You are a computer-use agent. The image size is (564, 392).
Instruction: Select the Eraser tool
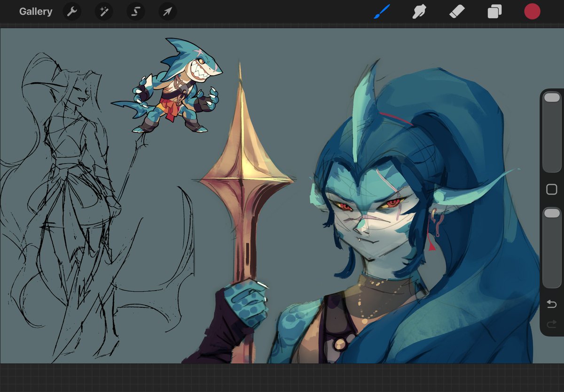click(457, 12)
